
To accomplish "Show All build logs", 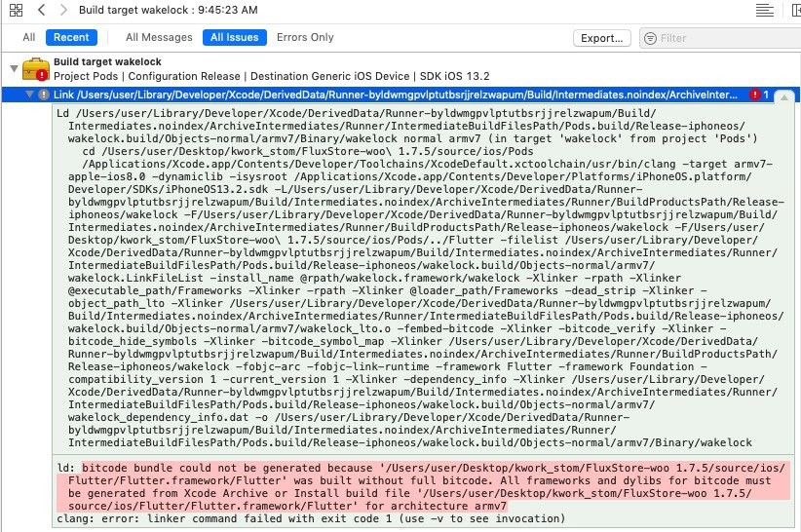I will [x=28, y=37].
